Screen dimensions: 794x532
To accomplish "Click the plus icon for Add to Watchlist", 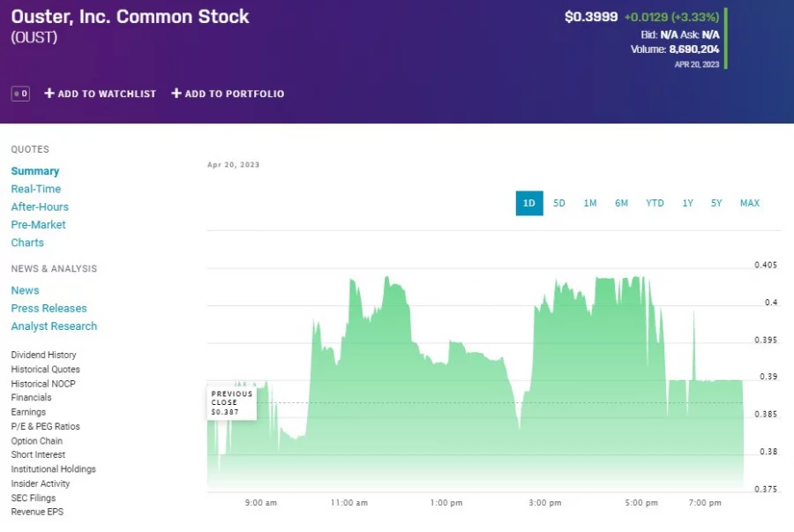I will 49,94.
